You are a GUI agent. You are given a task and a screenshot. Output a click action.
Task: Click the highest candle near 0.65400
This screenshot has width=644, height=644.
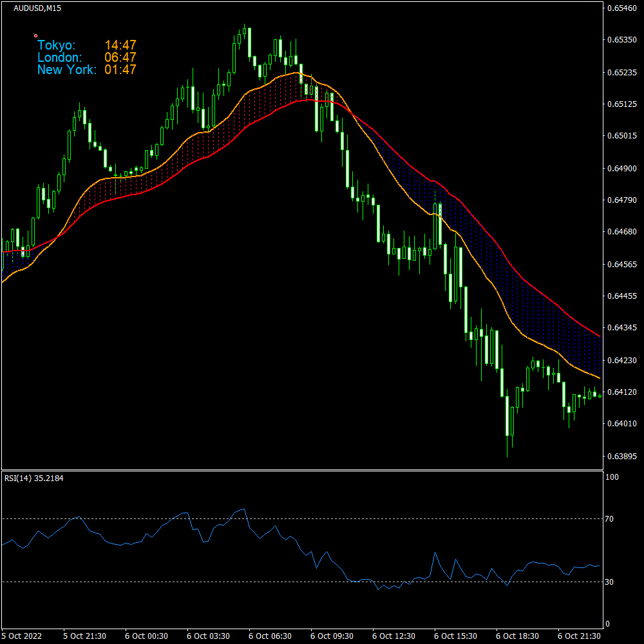point(244,32)
